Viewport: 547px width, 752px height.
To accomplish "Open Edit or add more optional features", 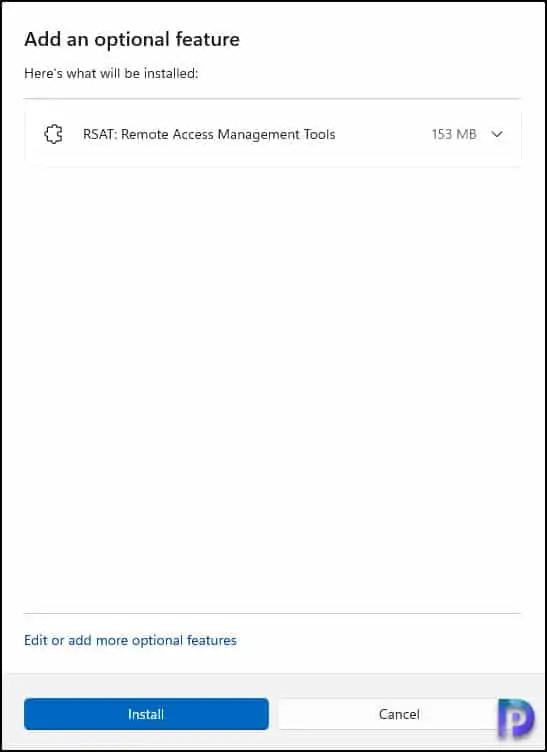I will [130, 640].
